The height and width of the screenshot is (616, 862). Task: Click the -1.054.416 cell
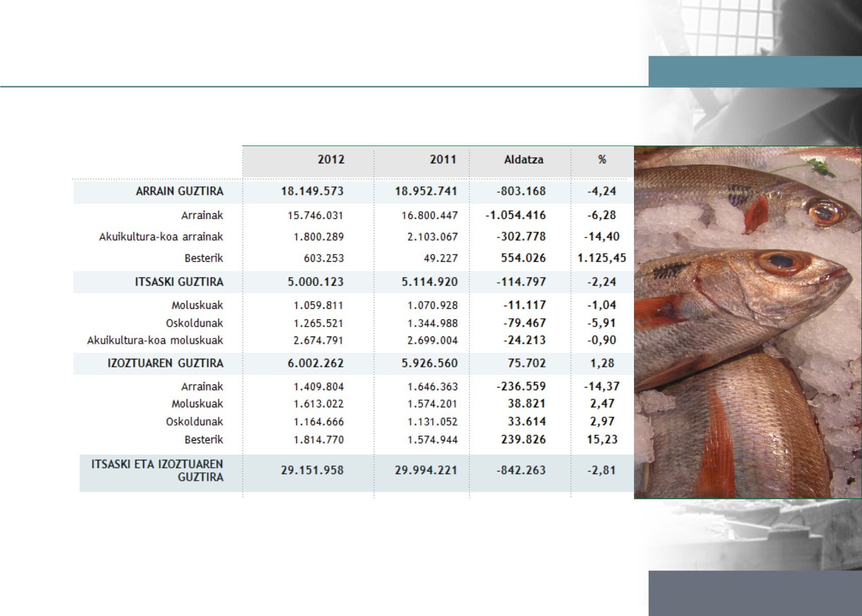pyautogui.click(x=516, y=215)
